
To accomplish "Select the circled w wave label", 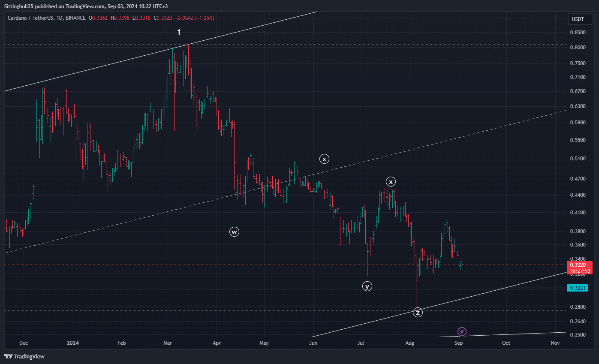I will pyautogui.click(x=234, y=232).
